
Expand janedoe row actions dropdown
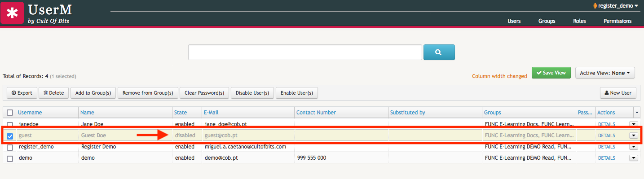(634, 124)
